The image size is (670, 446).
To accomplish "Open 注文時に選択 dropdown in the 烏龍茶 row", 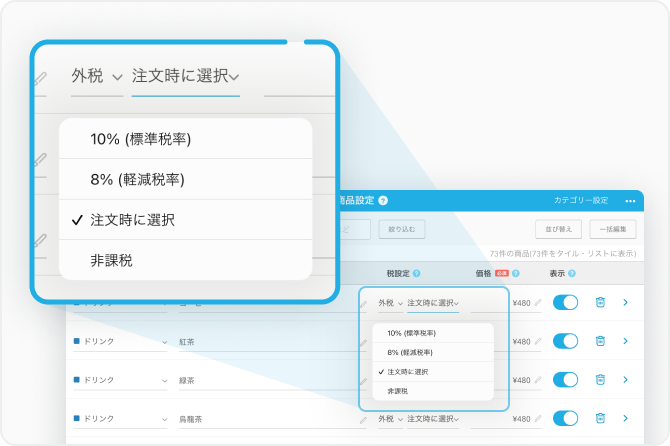I will [x=432, y=418].
